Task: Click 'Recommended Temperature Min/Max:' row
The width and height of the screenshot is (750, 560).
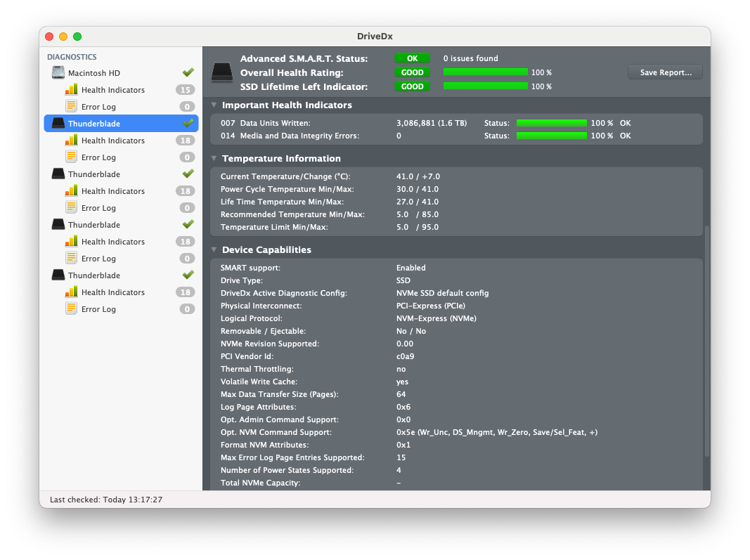Action: (292, 215)
